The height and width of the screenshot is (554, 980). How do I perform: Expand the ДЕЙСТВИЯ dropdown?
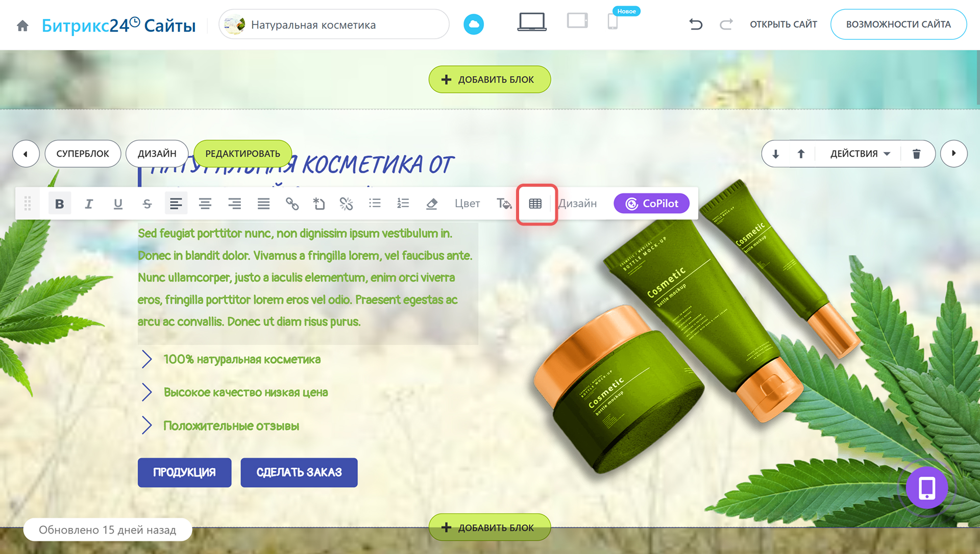(x=860, y=154)
